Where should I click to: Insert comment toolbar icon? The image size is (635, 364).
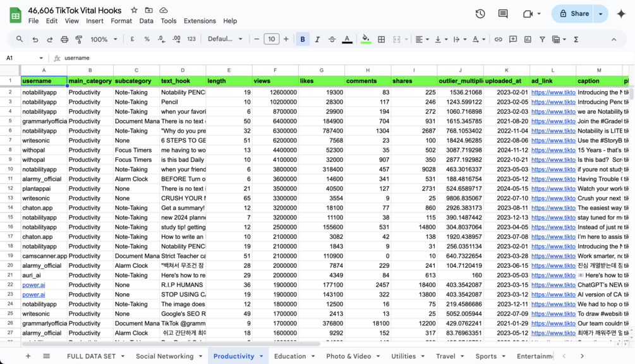[513, 39]
